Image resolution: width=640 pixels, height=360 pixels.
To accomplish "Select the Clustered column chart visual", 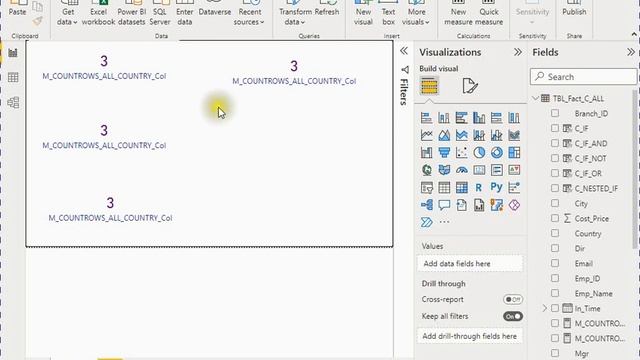I will [x=479, y=118].
